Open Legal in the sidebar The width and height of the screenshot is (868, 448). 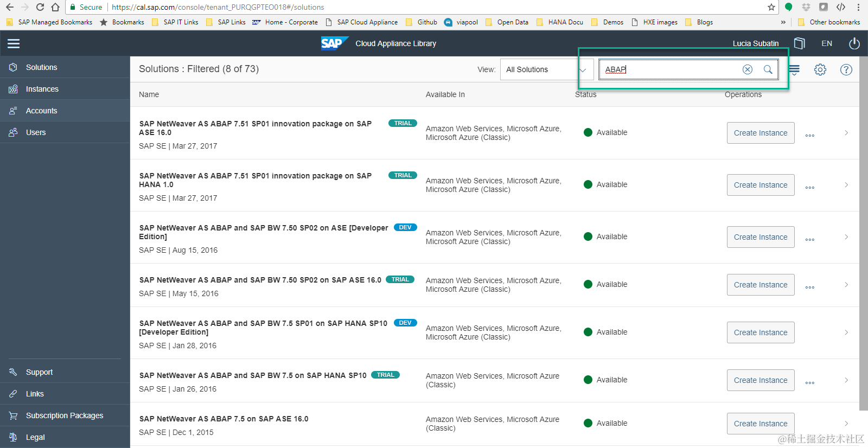65,437
